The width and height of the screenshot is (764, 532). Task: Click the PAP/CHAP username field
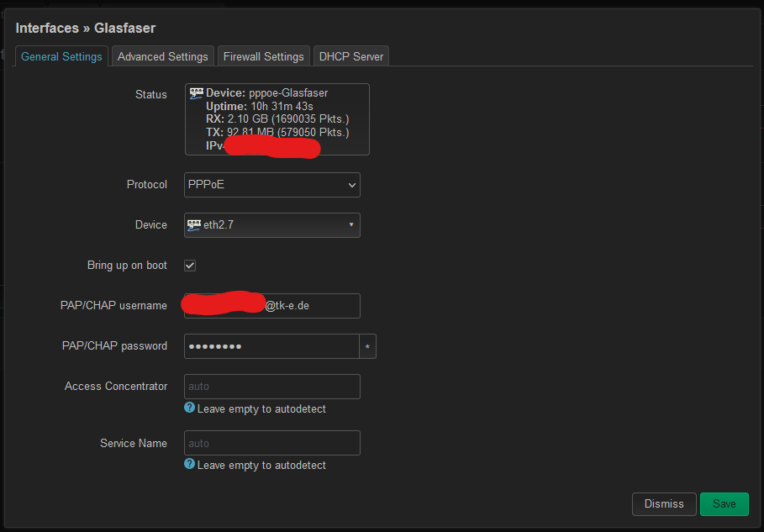click(271, 306)
